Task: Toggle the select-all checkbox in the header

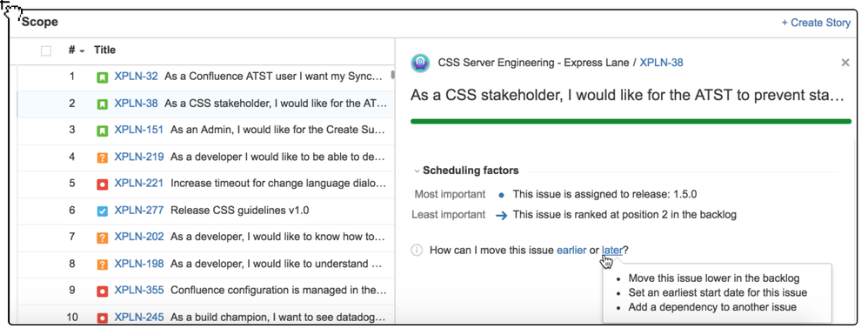Action: [x=46, y=51]
